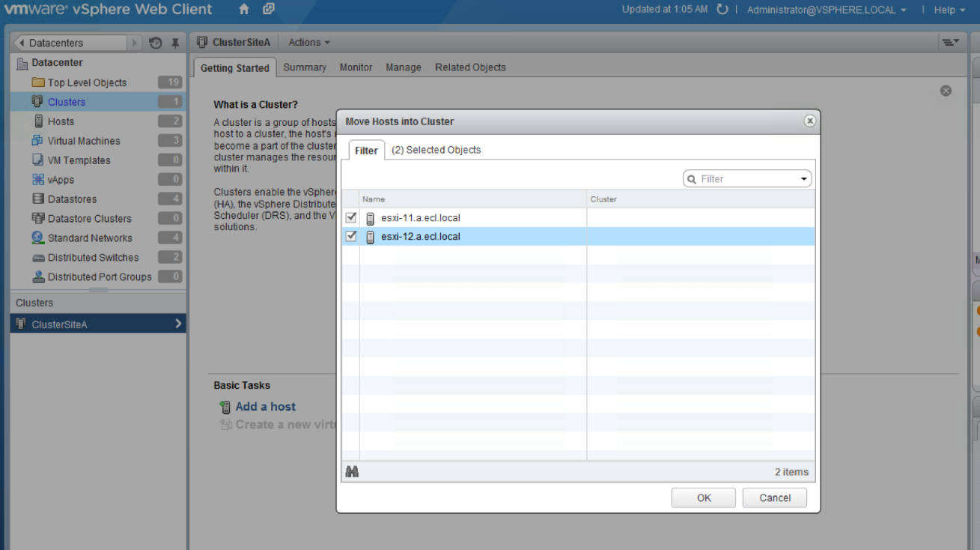
Task: Click the Virtual Machines icon in the navigator
Action: (38, 141)
